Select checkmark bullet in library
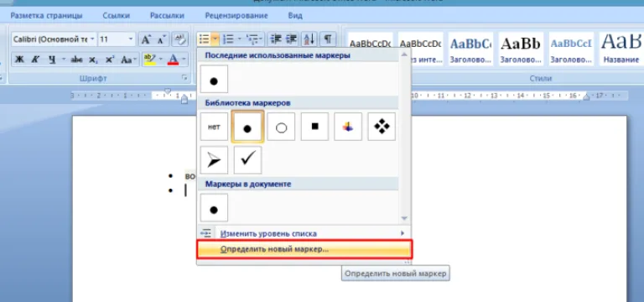The width and height of the screenshot is (644, 302). pyautogui.click(x=247, y=160)
